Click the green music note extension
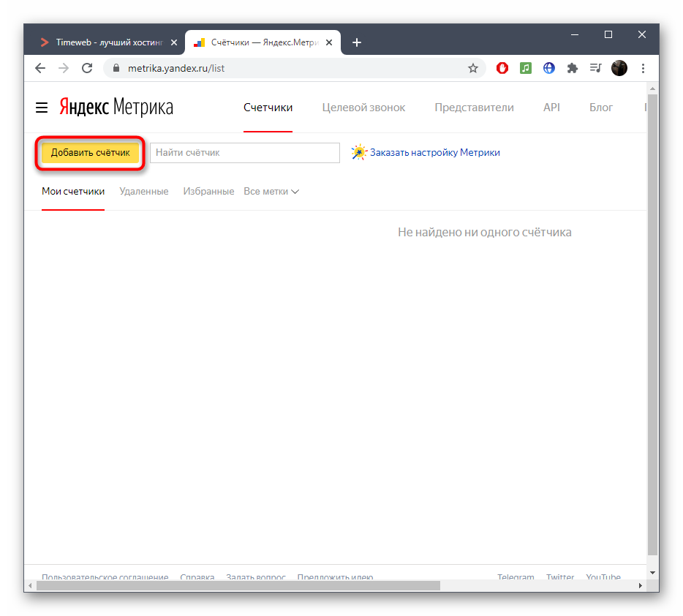 click(526, 68)
